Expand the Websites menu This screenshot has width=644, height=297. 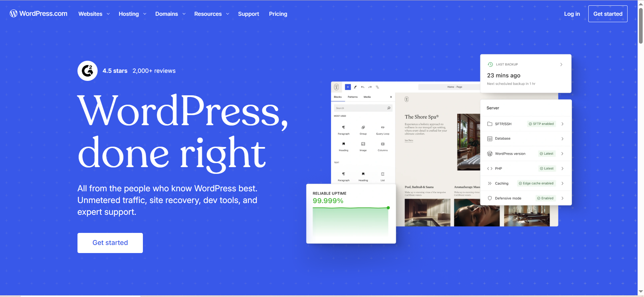pyautogui.click(x=94, y=14)
